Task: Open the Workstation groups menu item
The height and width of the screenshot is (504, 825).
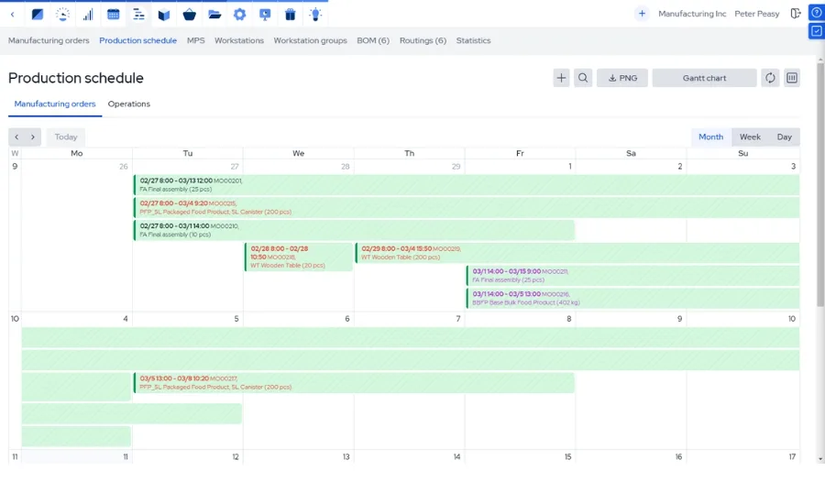Action: click(310, 40)
